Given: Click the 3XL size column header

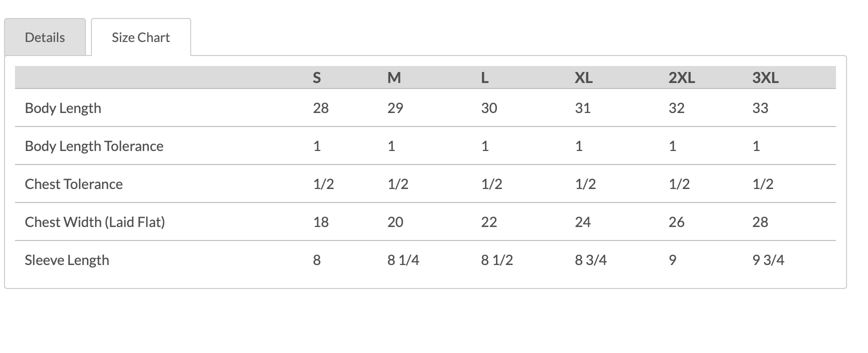Looking at the screenshot, I should tap(765, 77).
